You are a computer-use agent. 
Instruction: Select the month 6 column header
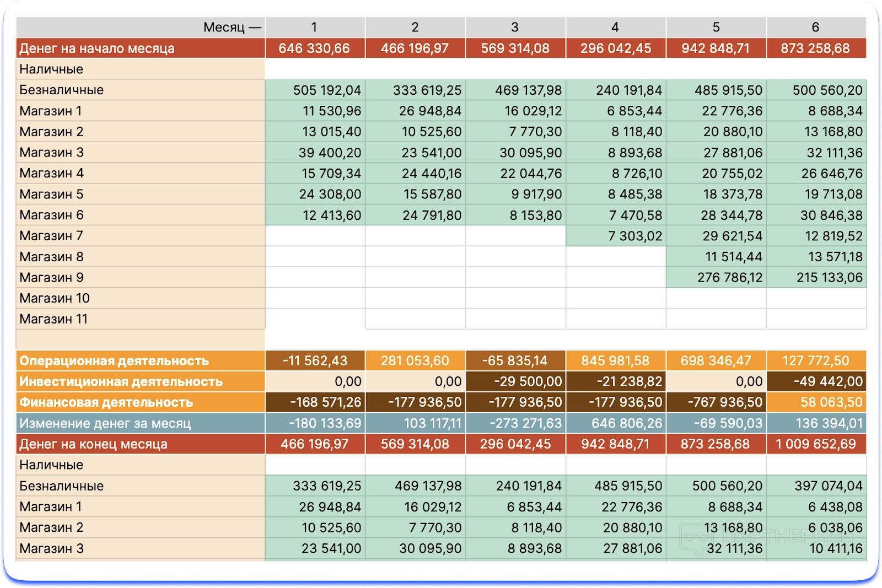(x=815, y=27)
